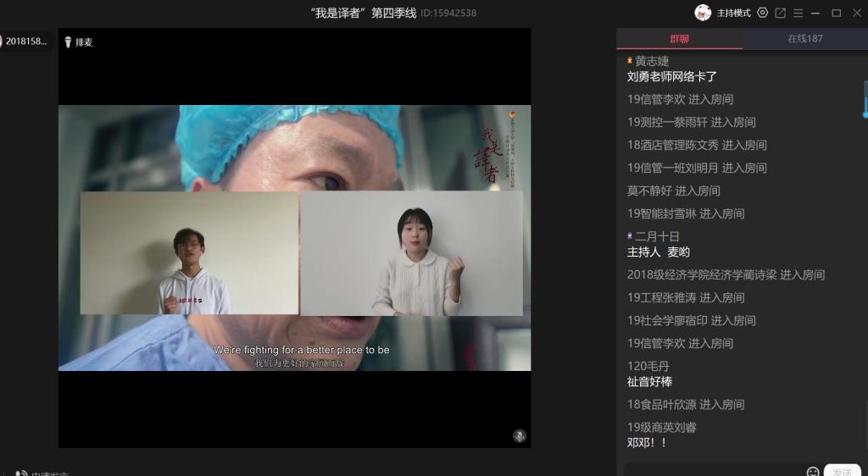Click the chat panel scrollbar

point(865,99)
